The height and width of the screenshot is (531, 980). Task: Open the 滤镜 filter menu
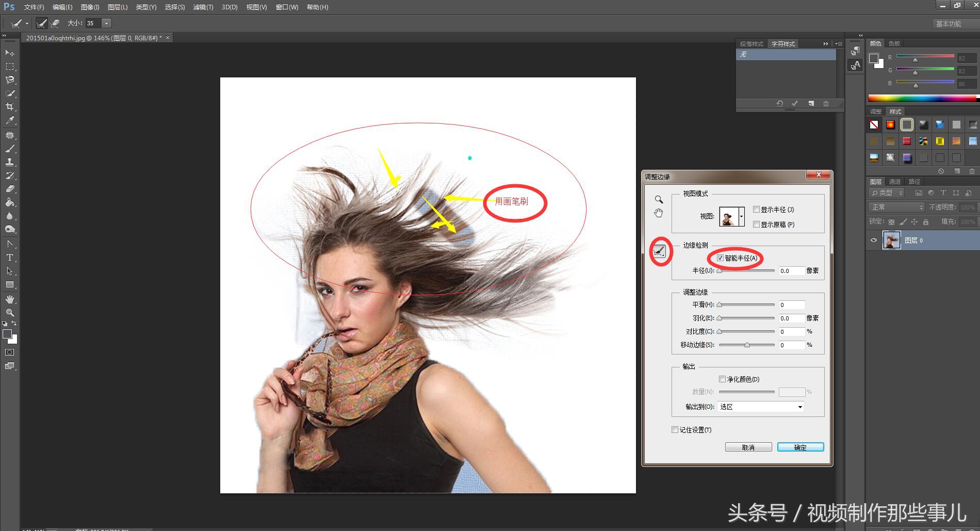click(x=203, y=7)
